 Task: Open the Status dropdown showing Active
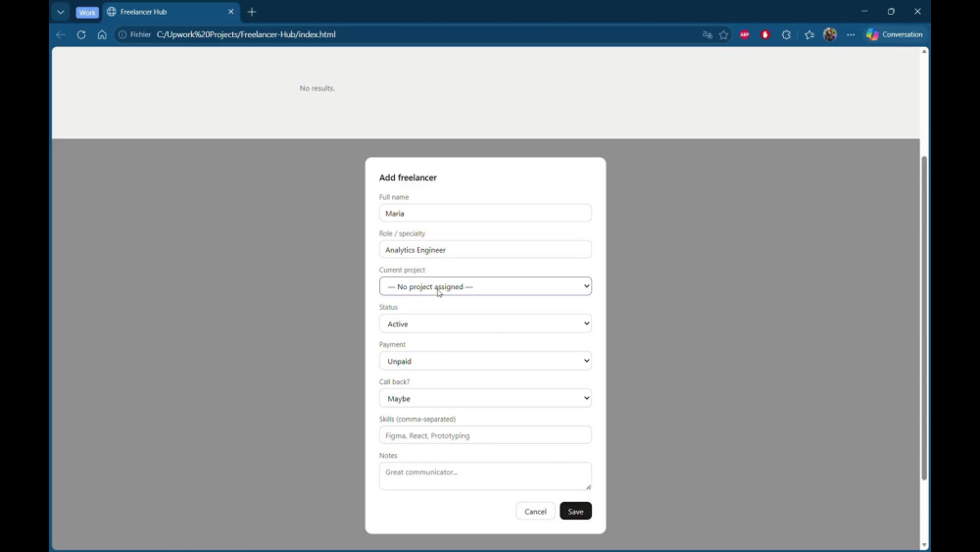pyautogui.click(x=485, y=324)
